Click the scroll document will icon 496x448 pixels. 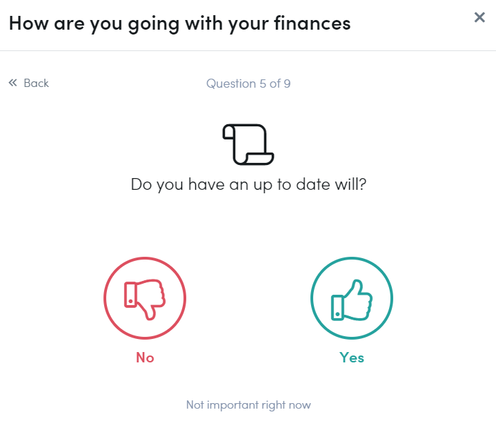click(248, 144)
